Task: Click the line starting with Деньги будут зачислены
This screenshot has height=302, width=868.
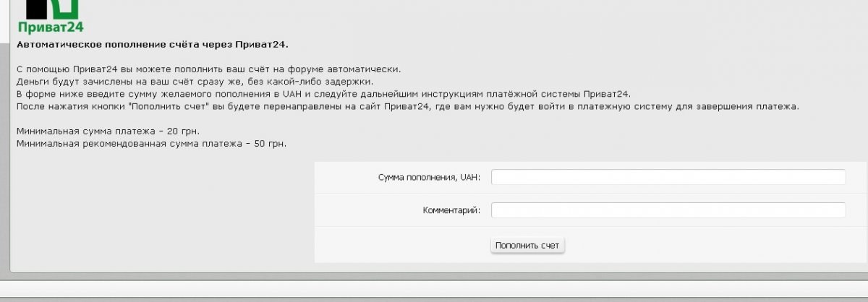Action: coord(195,82)
